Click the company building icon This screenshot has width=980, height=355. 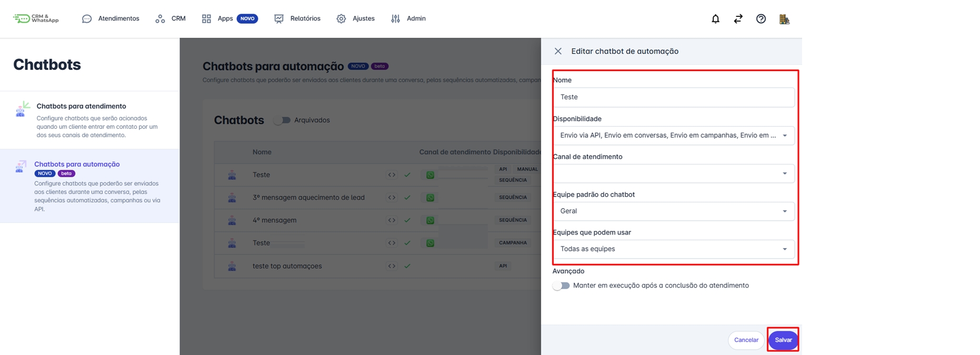pyautogui.click(x=784, y=19)
